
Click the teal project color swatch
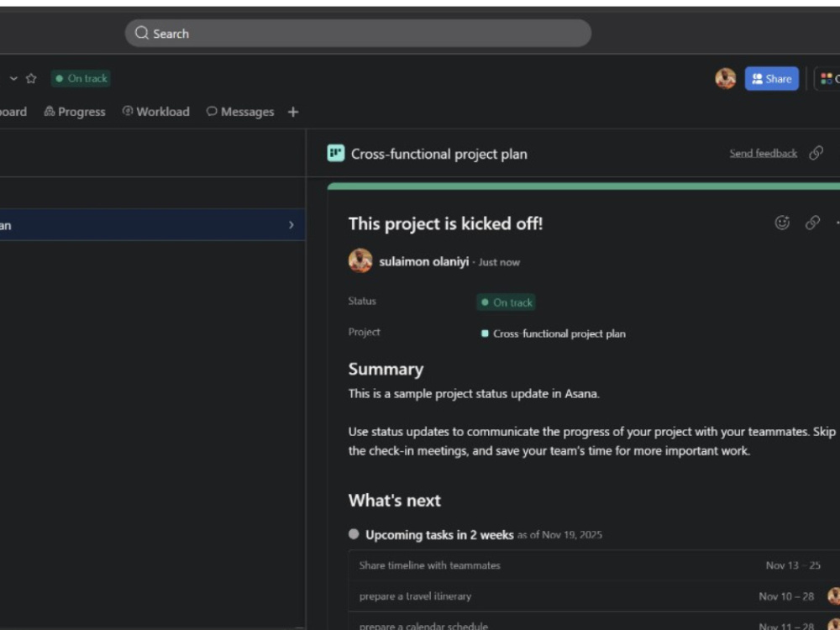tap(485, 333)
